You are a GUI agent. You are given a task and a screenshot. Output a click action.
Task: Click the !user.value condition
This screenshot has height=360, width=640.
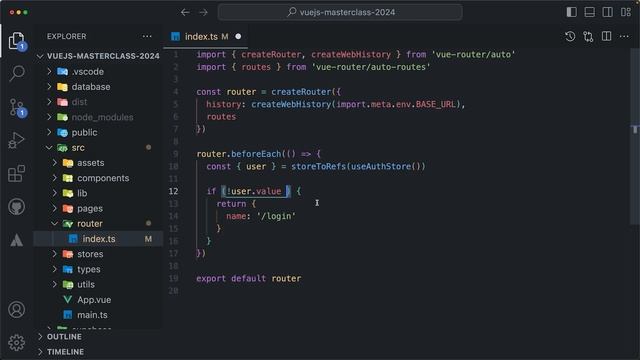(x=254, y=191)
